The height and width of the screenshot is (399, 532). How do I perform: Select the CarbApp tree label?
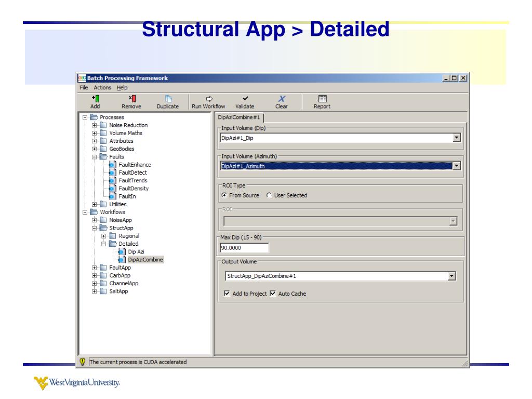[120, 275]
